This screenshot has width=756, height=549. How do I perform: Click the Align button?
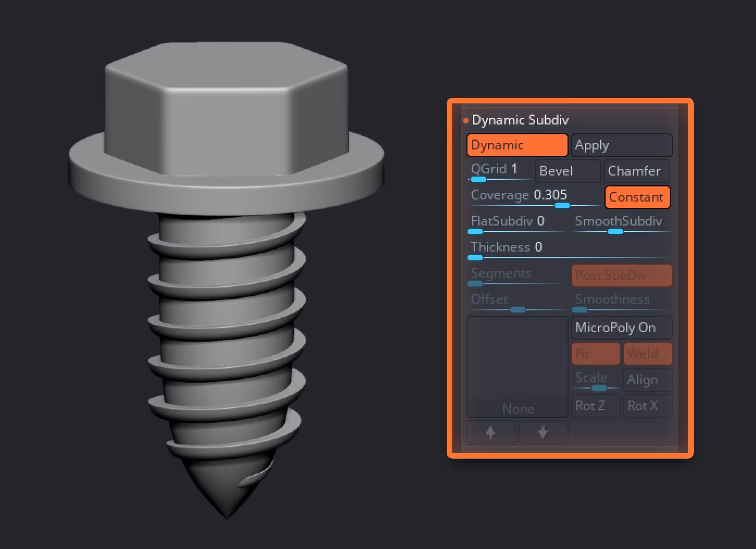click(x=648, y=380)
